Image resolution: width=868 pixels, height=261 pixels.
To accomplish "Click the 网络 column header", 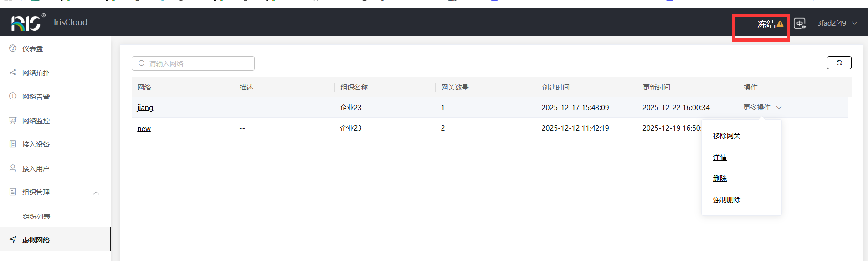I will [x=144, y=87].
